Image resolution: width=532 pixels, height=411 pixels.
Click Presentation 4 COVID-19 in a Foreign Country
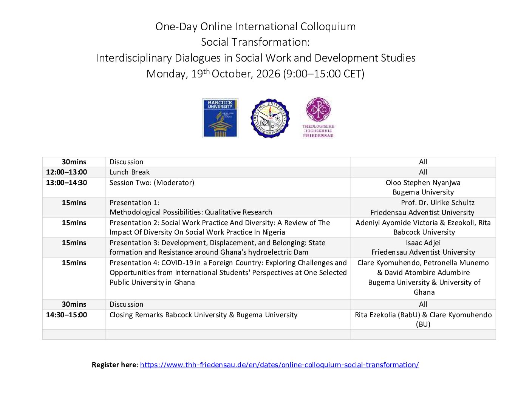coord(228,272)
